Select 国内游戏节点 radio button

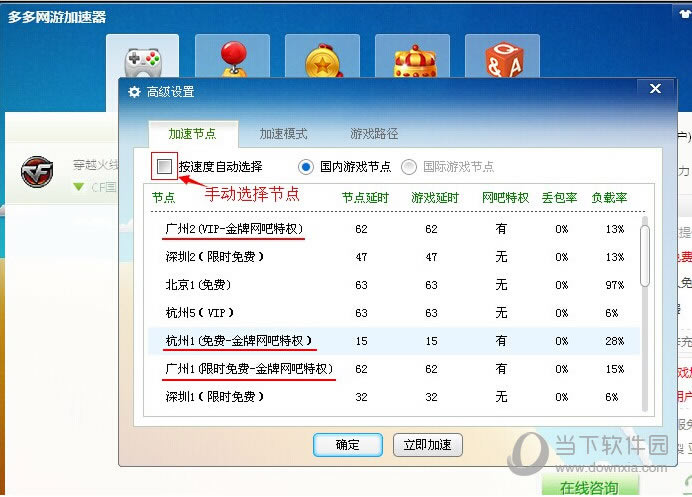(x=305, y=167)
